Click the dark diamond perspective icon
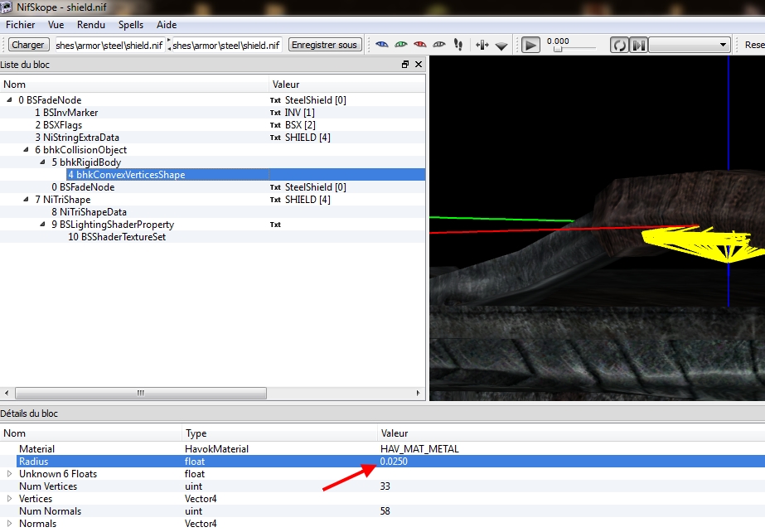The height and width of the screenshot is (532, 765). coord(501,46)
